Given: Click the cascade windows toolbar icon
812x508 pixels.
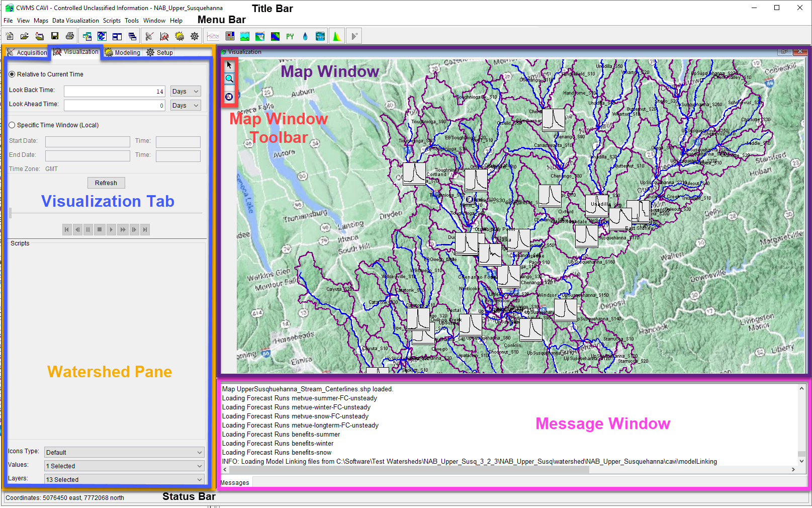Looking at the screenshot, I should click(x=132, y=36).
